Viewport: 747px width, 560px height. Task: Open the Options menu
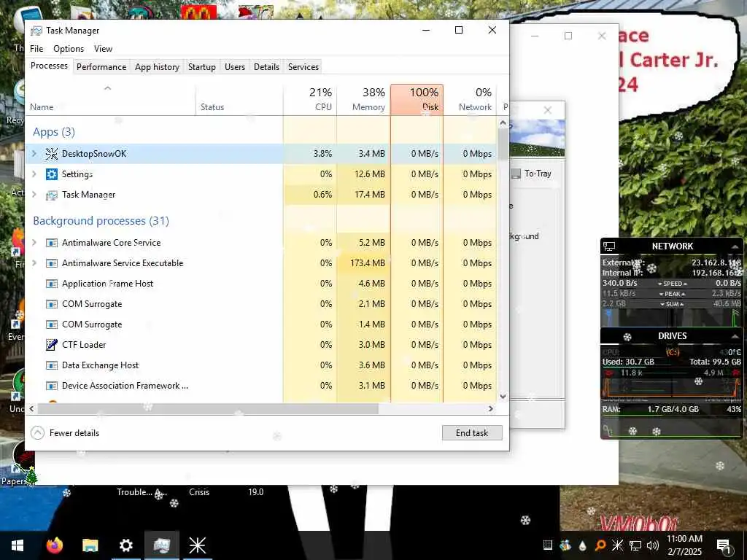[x=69, y=49]
